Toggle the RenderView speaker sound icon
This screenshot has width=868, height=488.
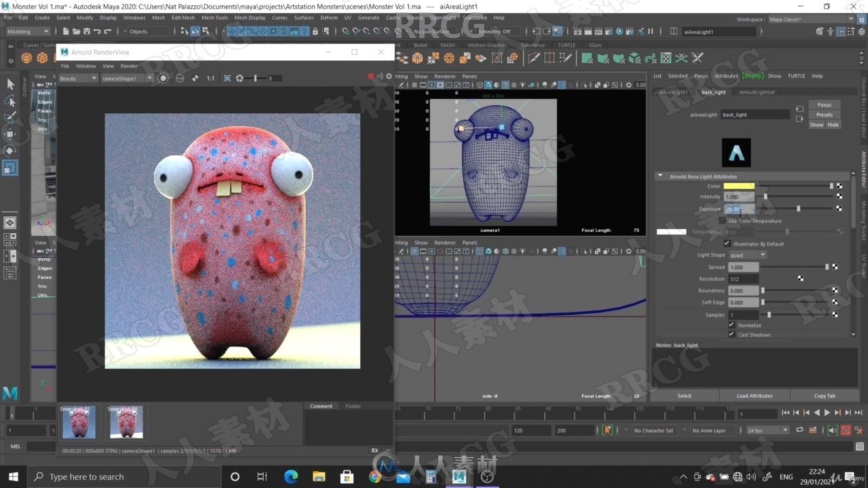380,77
